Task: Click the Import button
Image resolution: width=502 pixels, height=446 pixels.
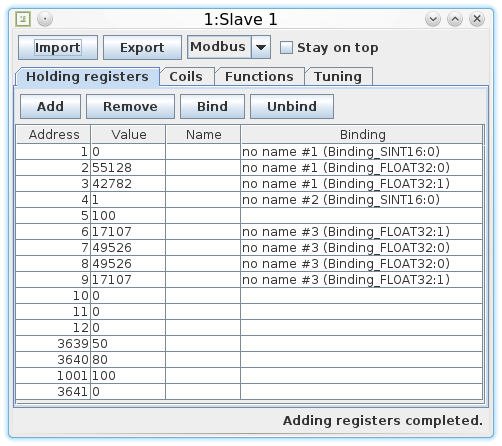Action: (58, 48)
